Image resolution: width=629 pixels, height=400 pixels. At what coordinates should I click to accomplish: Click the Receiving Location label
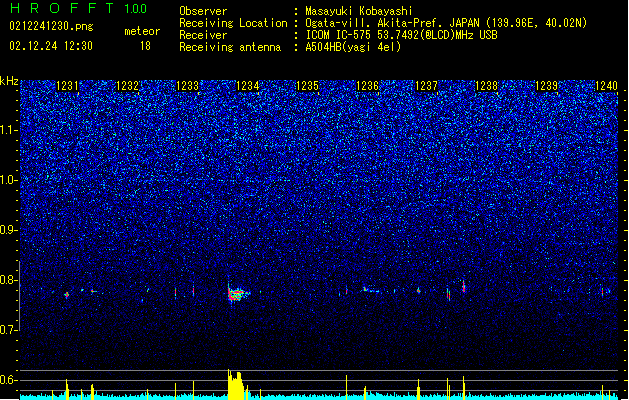pyautogui.click(x=233, y=23)
